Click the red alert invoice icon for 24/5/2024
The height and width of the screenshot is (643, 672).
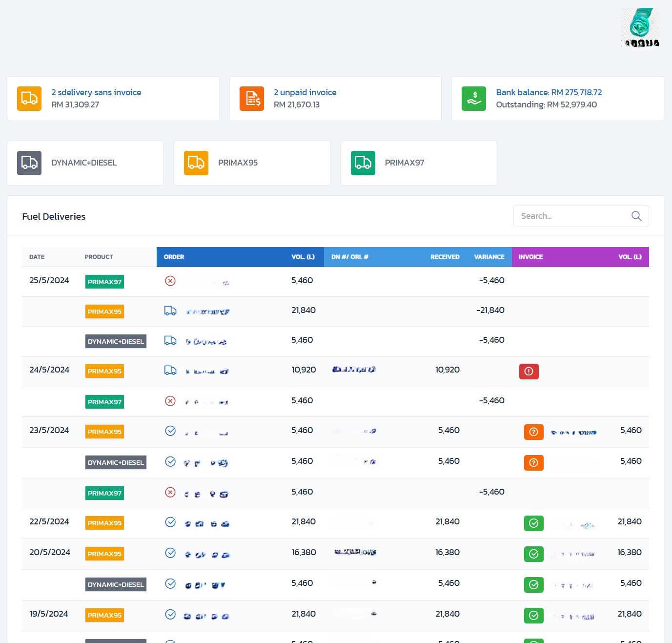[x=529, y=372]
